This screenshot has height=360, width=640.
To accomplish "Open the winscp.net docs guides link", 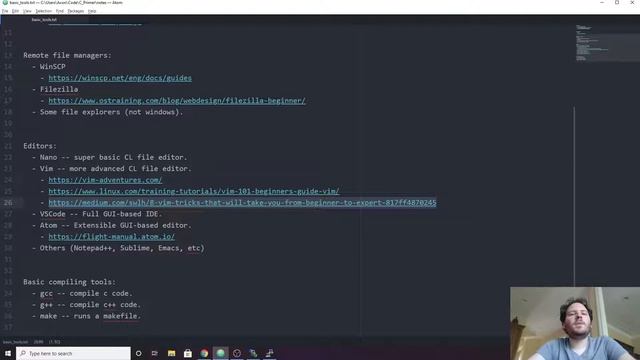I will point(120,78).
